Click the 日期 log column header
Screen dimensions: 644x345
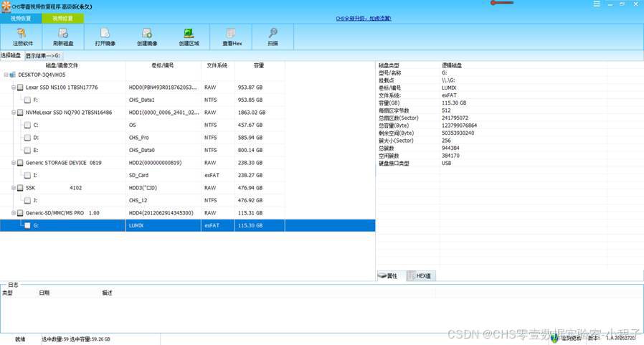[x=44, y=293]
